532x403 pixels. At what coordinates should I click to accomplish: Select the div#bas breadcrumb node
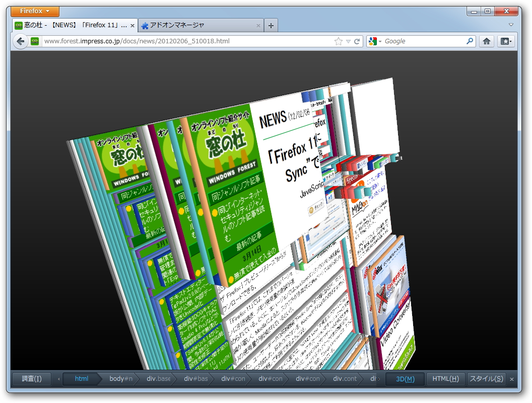196,379
